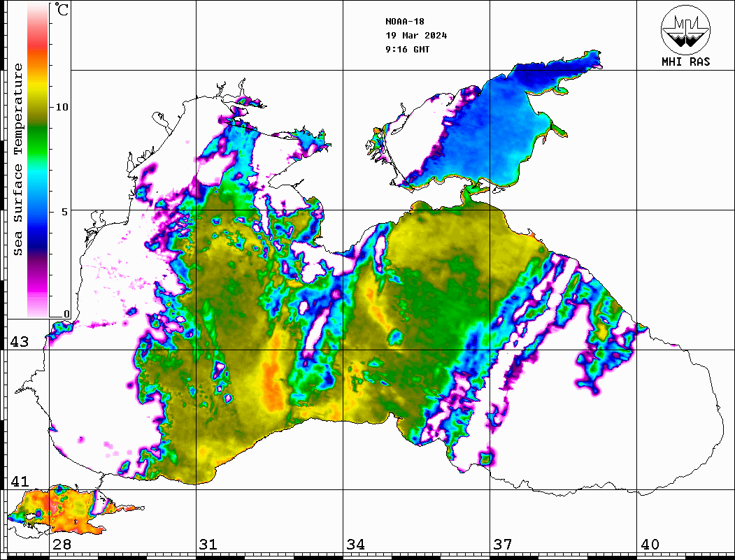Click the longitude label '37'

[503, 544]
